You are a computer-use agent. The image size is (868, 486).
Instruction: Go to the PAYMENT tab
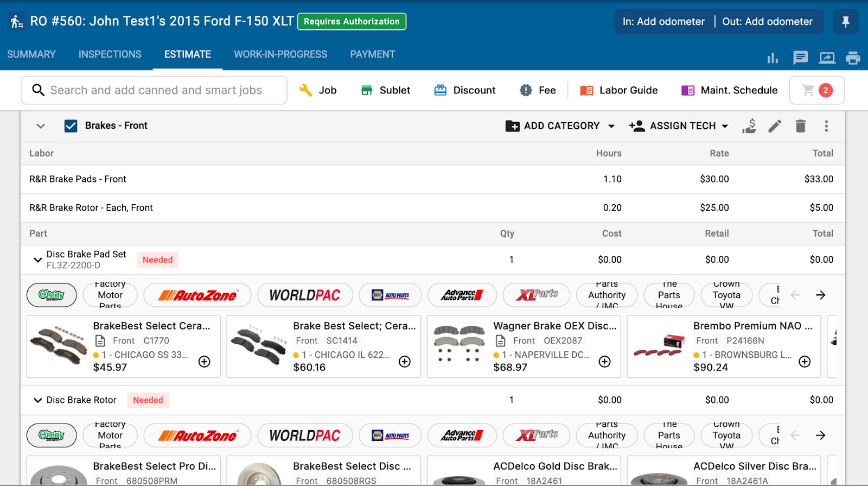372,54
